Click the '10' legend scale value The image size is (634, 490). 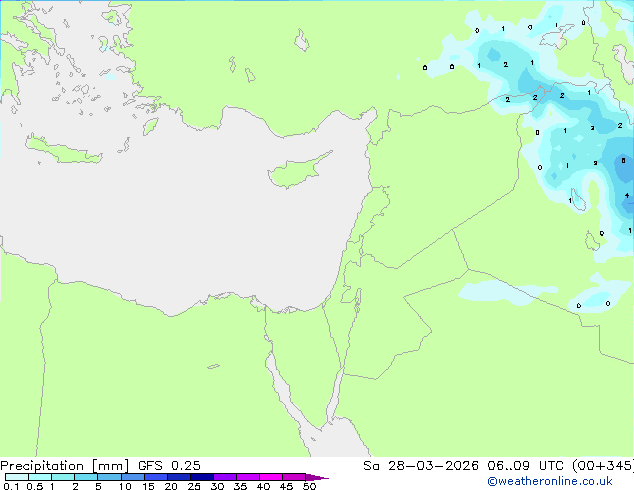pyautogui.click(x=125, y=486)
